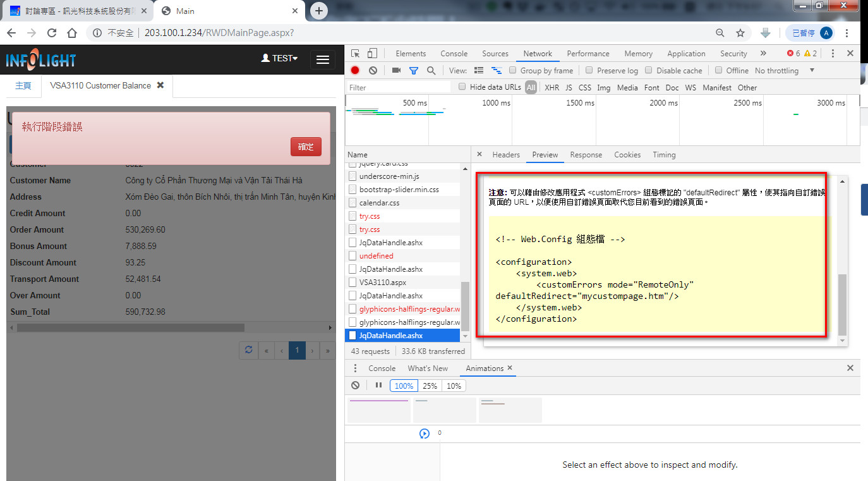Bookmark this page with star icon
868x481 pixels.
pos(740,33)
